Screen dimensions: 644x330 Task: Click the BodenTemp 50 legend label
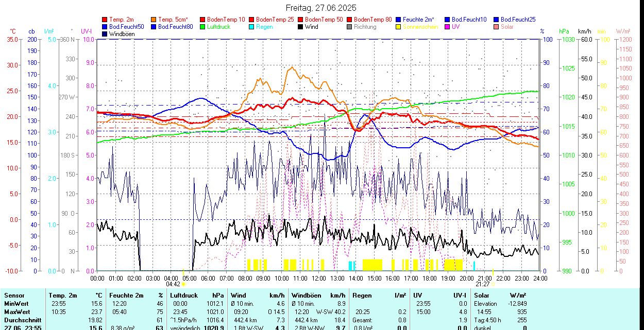point(324,20)
